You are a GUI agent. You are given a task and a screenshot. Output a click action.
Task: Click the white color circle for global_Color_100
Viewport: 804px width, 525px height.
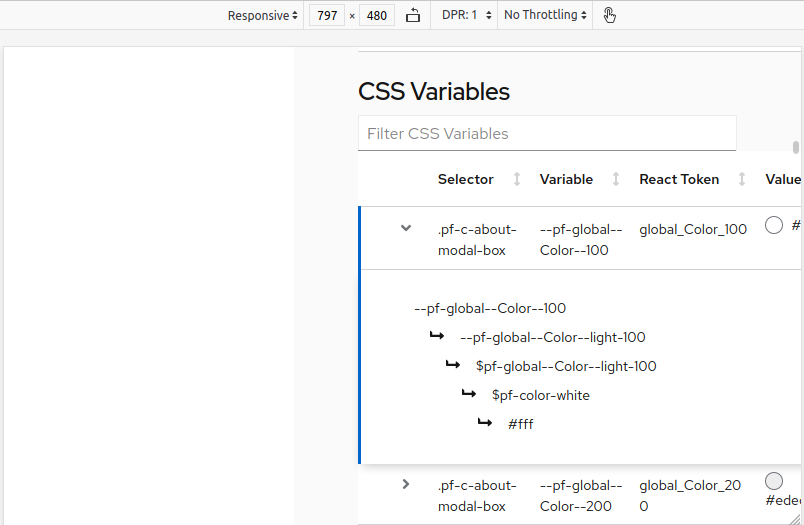pos(774,225)
